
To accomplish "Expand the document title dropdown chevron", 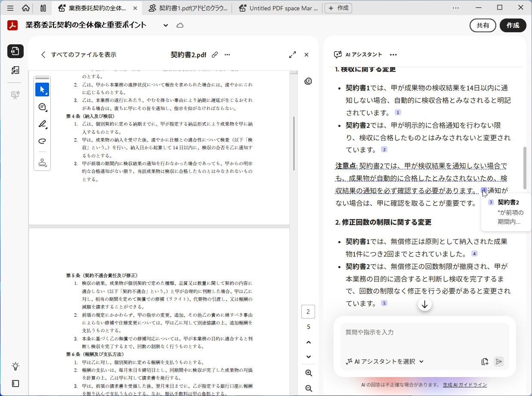I will 166,25.
